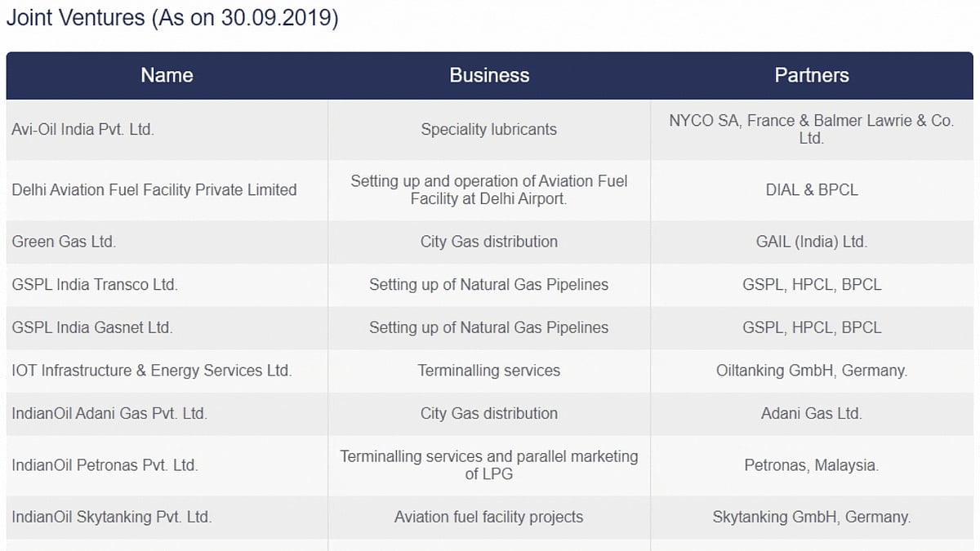
Task: Click the Partners column header
Action: click(811, 75)
